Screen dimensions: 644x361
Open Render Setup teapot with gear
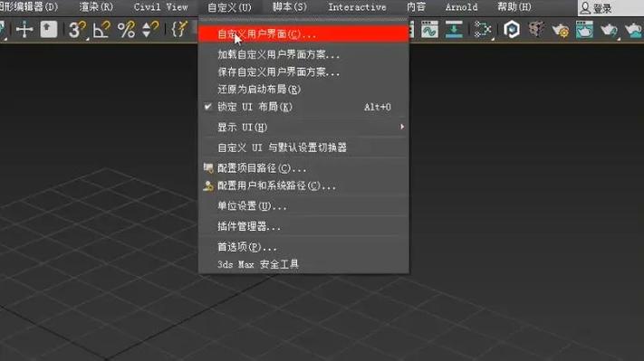pyautogui.click(x=561, y=30)
